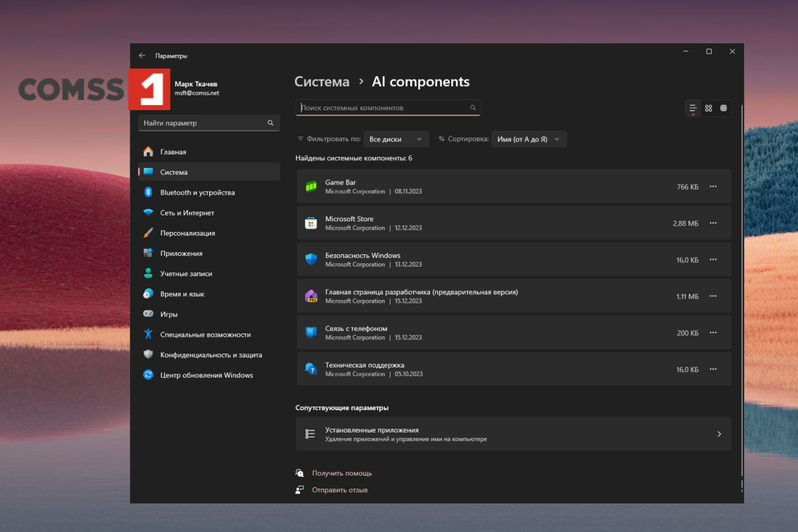Open Главная in the sidebar
The height and width of the screenshot is (532, 798).
209,152
